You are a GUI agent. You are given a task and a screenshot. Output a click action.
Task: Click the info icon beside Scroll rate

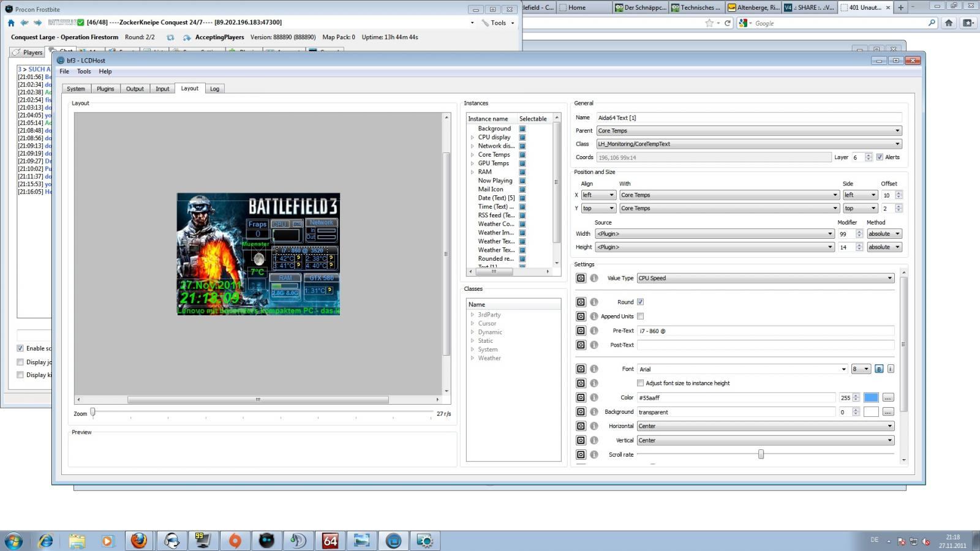point(594,454)
